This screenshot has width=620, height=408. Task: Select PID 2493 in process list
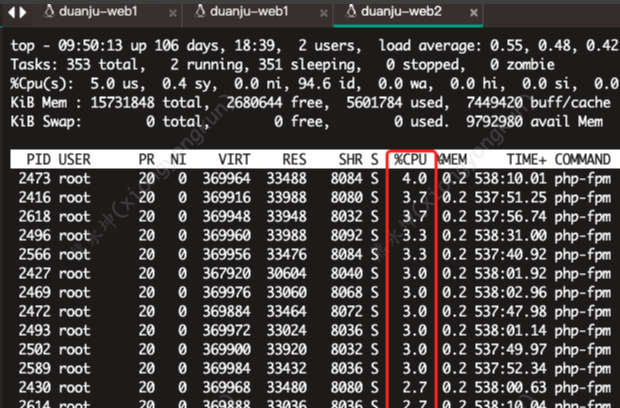tap(34, 331)
